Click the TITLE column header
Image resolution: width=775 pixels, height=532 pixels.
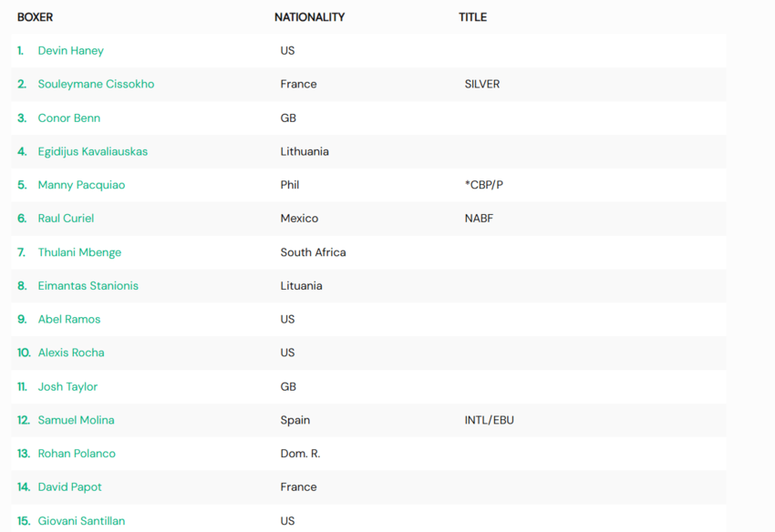coord(472,17)
